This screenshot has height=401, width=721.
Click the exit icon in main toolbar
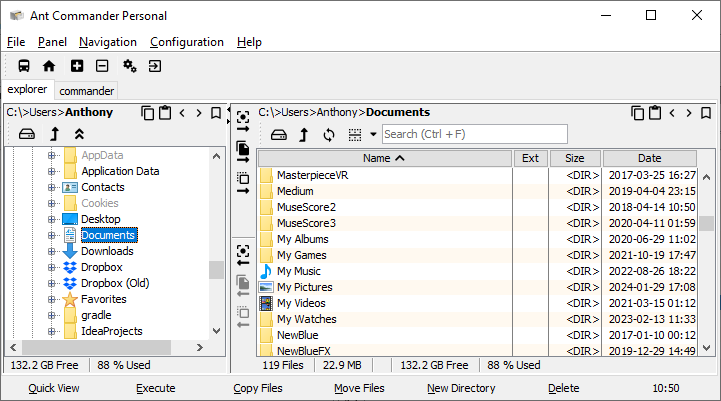pyautogui.click(x=155, y=66)
